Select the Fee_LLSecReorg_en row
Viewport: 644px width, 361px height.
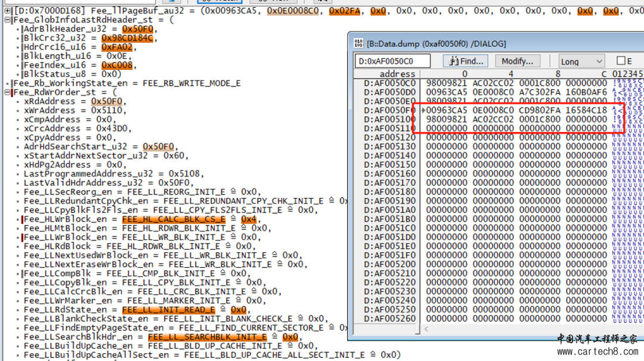(x=142, y=192)
